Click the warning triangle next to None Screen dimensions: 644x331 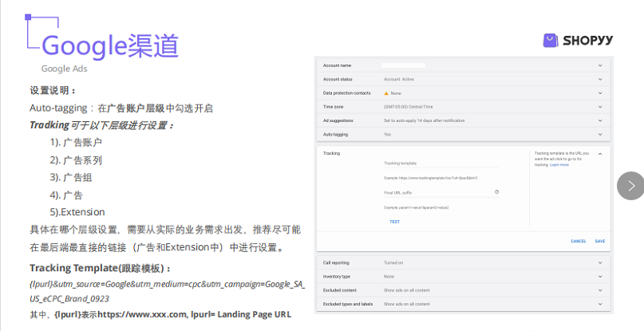point(386,93)
